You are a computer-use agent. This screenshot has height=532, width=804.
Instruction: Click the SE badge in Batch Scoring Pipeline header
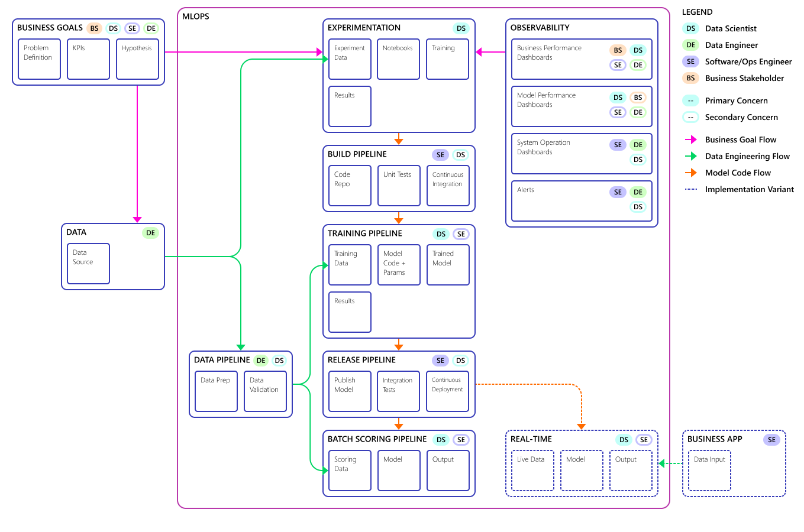click(461, 440)
